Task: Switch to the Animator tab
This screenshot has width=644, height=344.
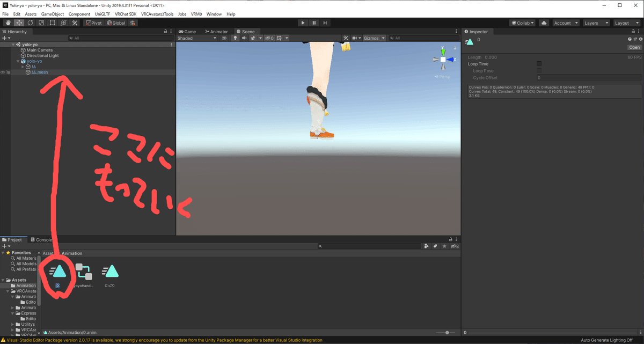Action: click(216, 32)
